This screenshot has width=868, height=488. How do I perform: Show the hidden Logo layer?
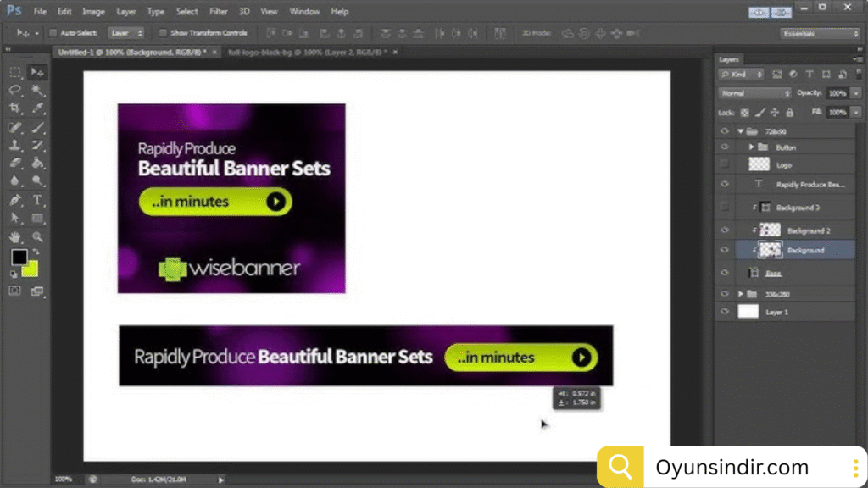point(724,164)
